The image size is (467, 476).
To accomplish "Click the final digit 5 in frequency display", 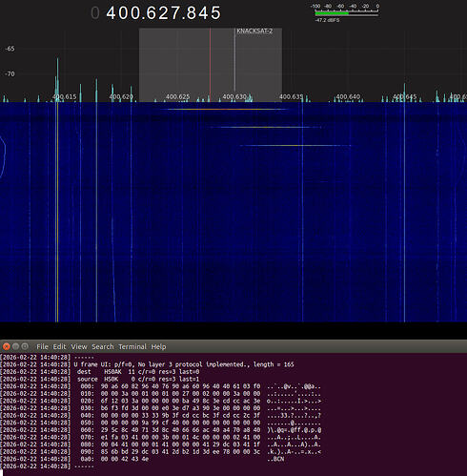I will click(x=215, y=13).
